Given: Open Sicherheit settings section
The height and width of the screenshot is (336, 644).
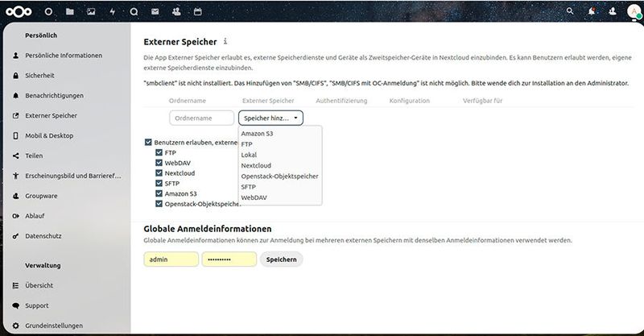Looking at the screenshot, I should coord(39,75).
